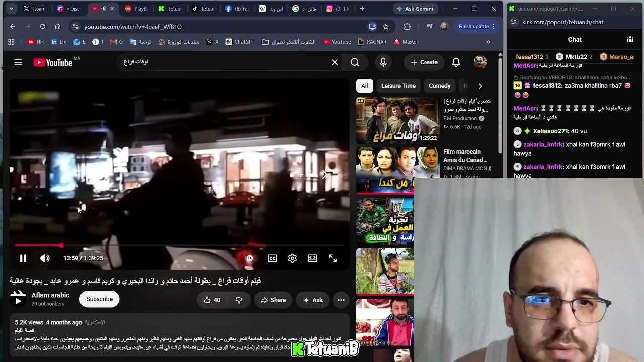Show more filter chips with right arrow
The width and height of the screenshot is (644, 362).
click(x=480, y=86)
